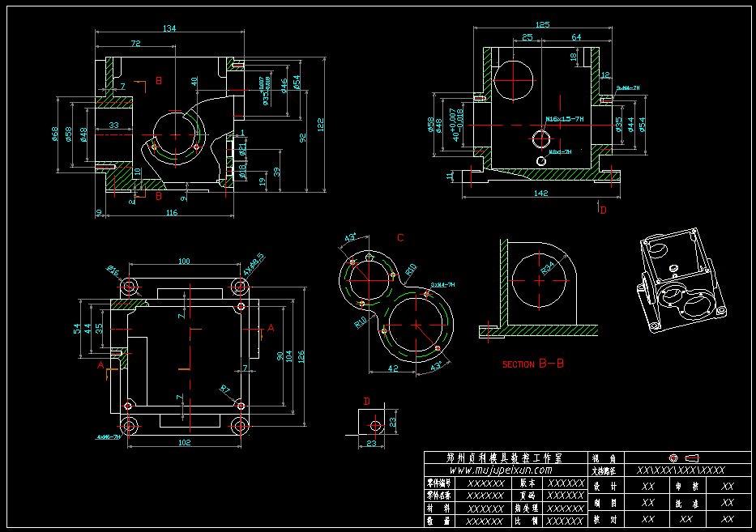Screen dimensions: 756x532
Task: Select the 72 dimension text
Action: [x=136, y=44]
